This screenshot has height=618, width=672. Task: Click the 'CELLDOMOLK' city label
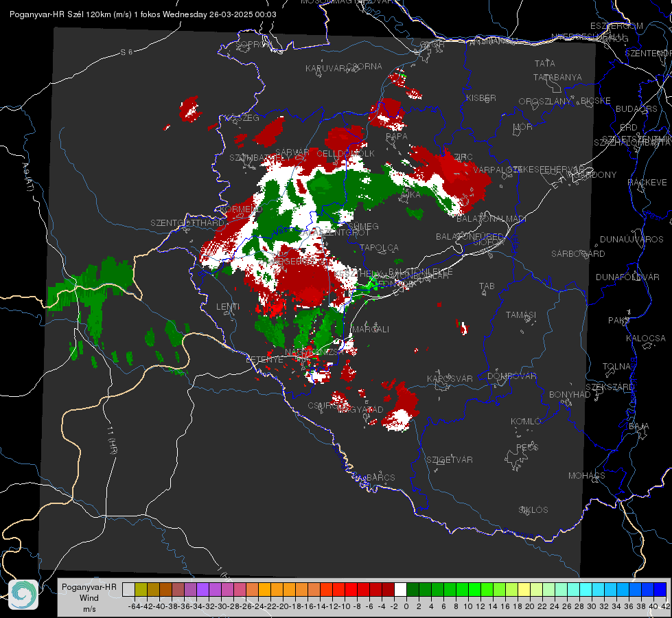[345, 154]
